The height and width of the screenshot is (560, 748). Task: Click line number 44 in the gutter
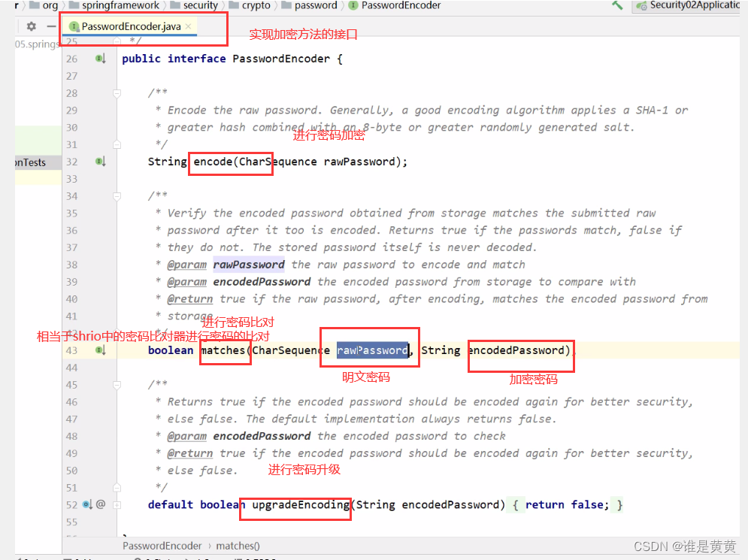coord(72,368)
